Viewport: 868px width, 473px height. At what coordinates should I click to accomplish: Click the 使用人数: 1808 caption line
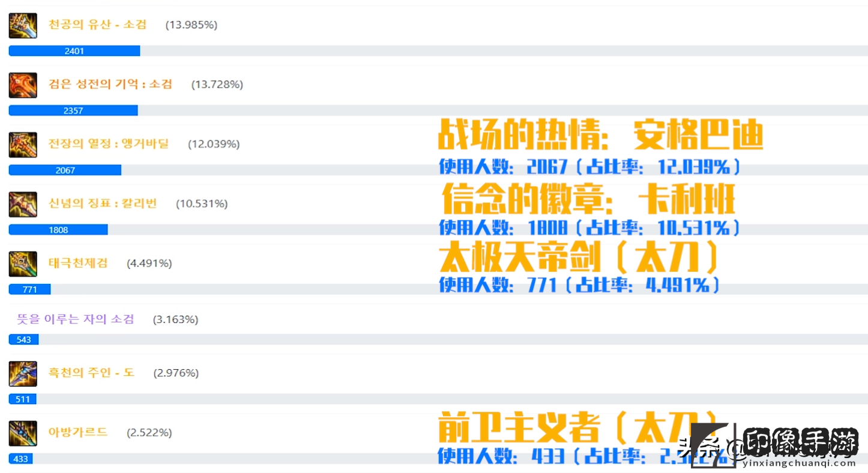[589, 227]
